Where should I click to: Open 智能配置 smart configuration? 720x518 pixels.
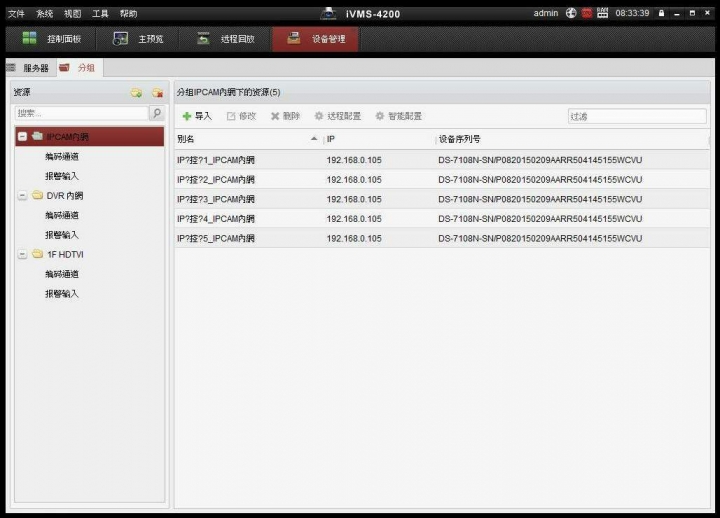[x=399, y=116]
